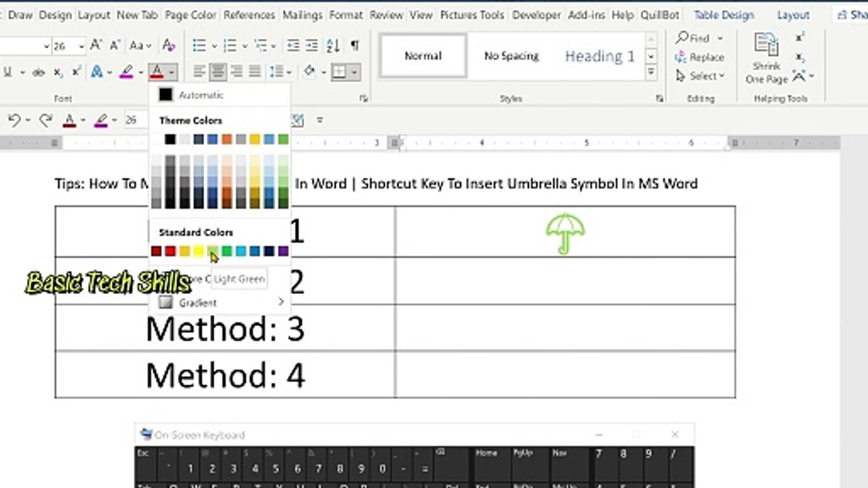The width and height of the screenshot is (868, 488).
Task: Switch to the Developer tab
Action: [537, 15]
